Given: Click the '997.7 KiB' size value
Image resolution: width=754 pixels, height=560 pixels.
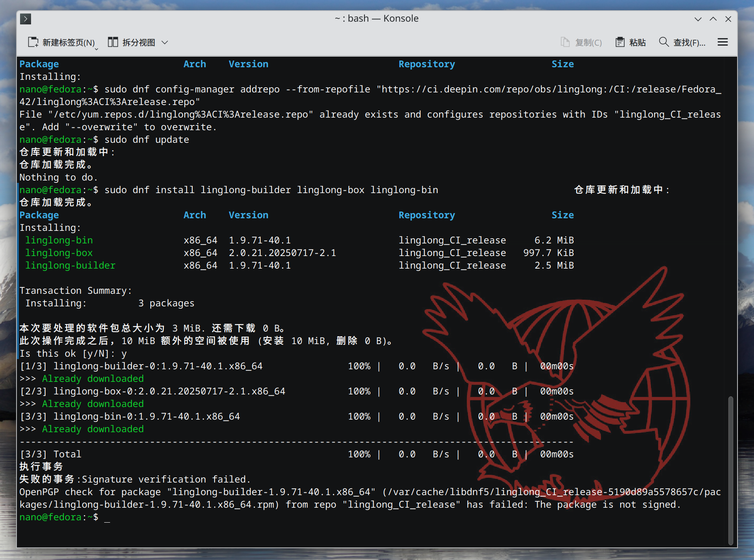Looking at the screenshot, I should [x=548, y=253].
